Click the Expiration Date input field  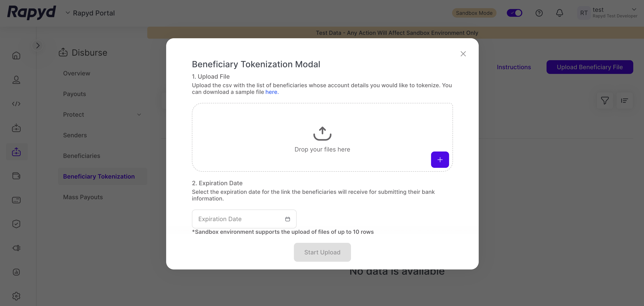(237, 219)
